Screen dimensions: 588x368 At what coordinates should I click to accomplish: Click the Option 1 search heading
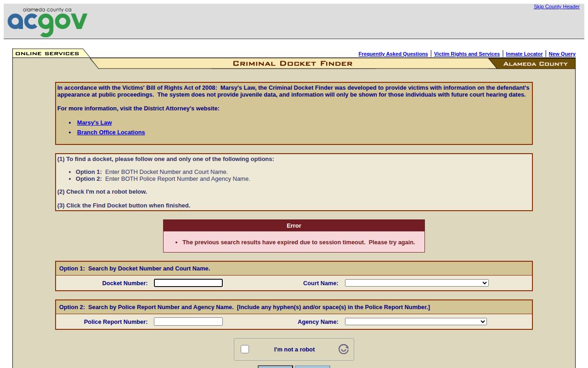point(135,269)
